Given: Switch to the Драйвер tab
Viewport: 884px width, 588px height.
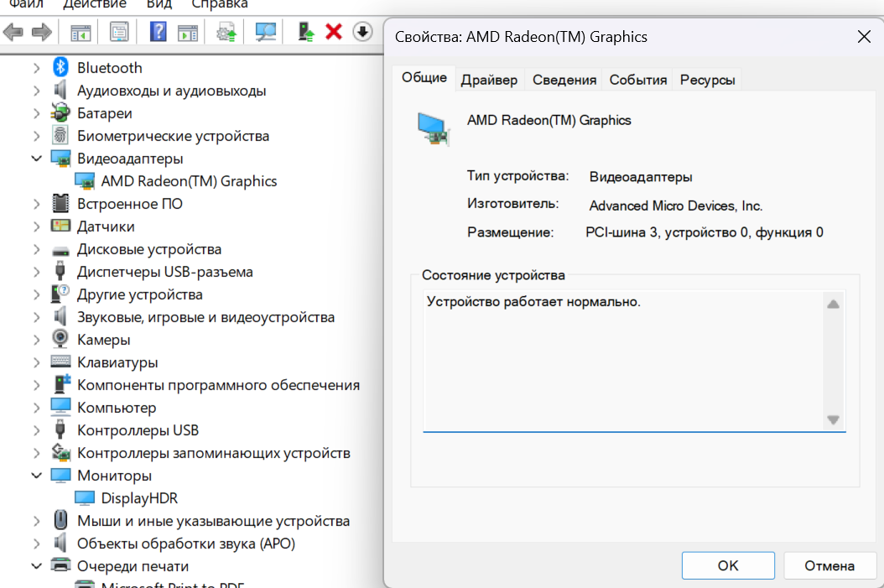Looking at the screenshot, I should (489, 80).
